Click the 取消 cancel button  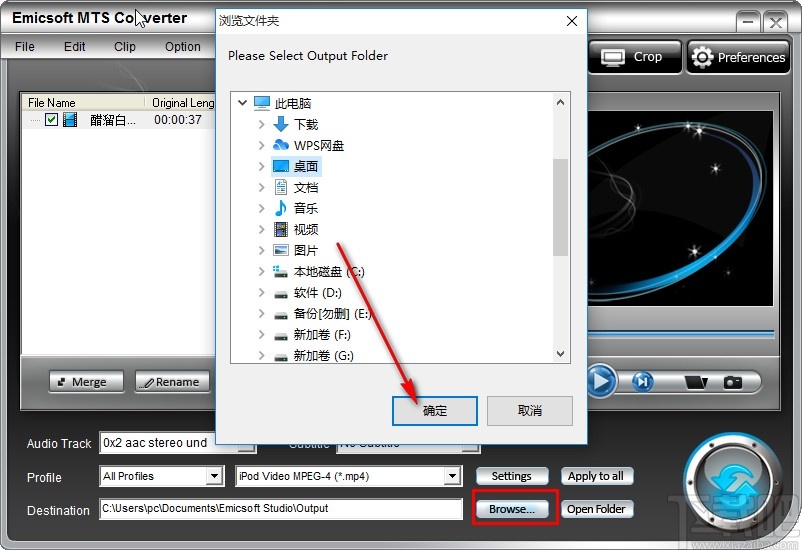[x=529, y=410]
